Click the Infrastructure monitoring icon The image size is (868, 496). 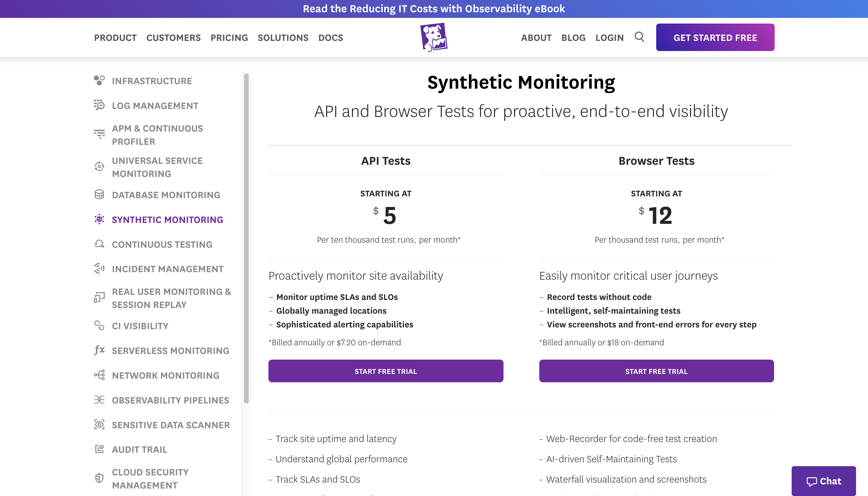(100, 80)
